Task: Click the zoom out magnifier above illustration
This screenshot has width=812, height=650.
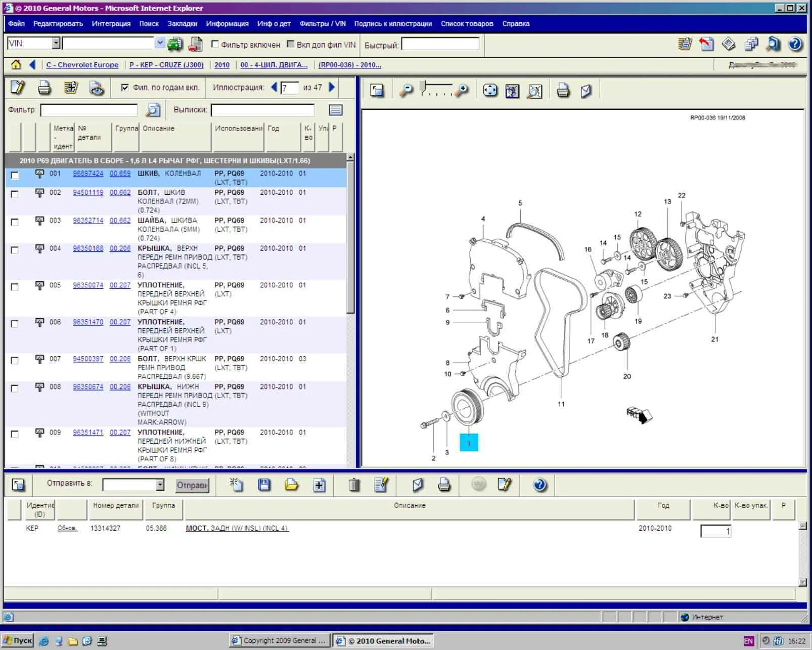Action: tap(406, 91)
